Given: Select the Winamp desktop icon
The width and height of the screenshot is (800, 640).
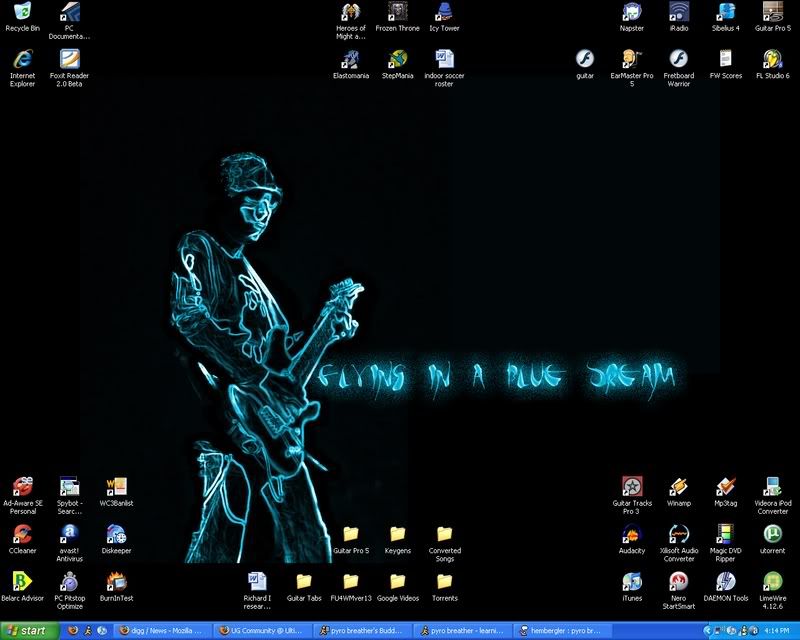Looking at the screenshot, I should click(x=679, y=487).
